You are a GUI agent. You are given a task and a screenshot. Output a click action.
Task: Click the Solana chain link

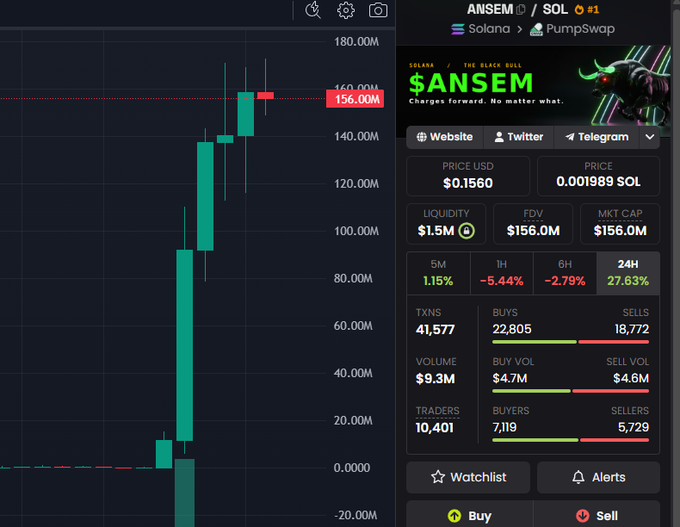(x=481, y=29)
